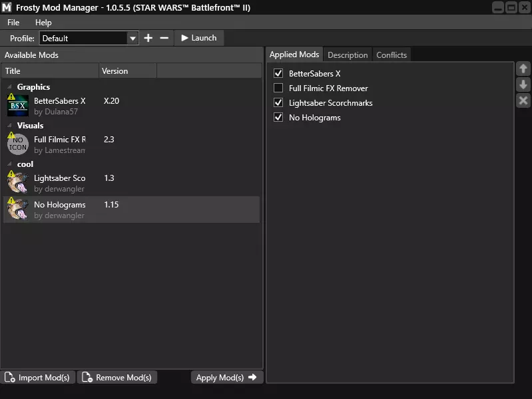Screen dimensions: 532x399
Task: Click version 1.3 of Lightsaber Scorchmarks
Action: [109, 178]
